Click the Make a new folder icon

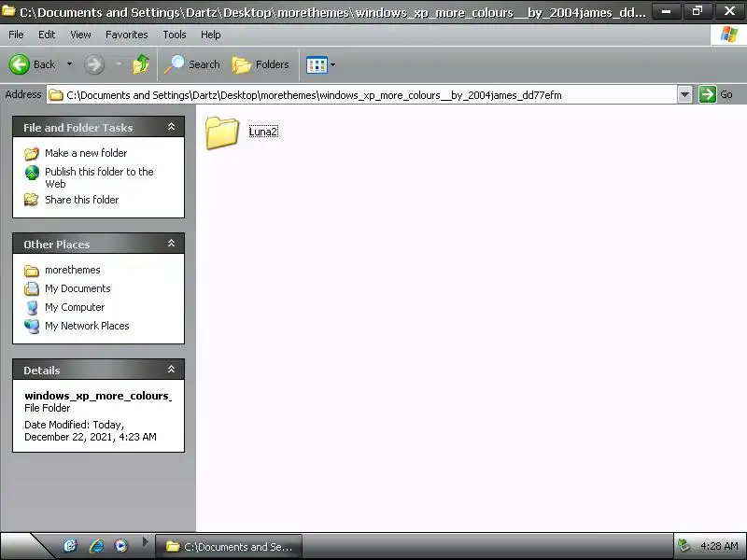32,153
